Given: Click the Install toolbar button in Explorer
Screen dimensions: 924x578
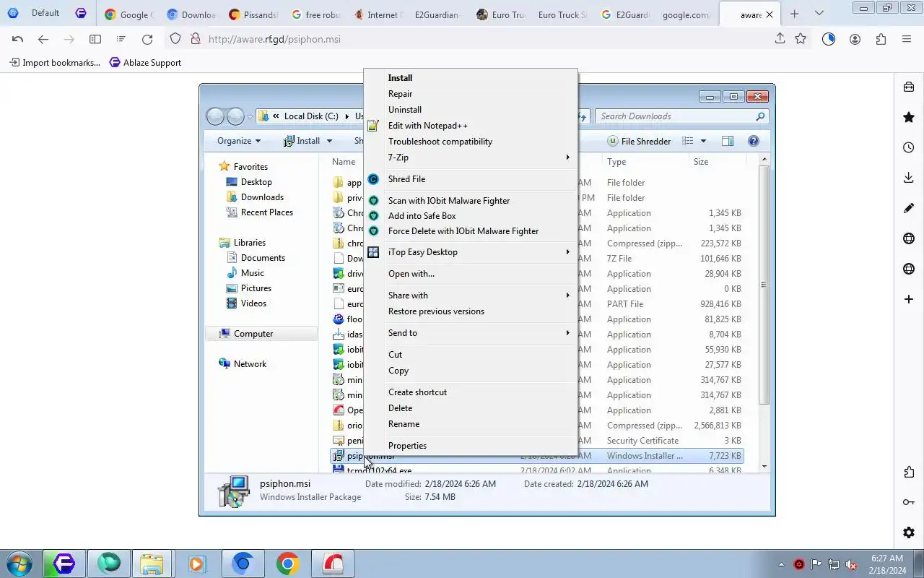Looking at the screenshot, I should [x=301, y=141].
